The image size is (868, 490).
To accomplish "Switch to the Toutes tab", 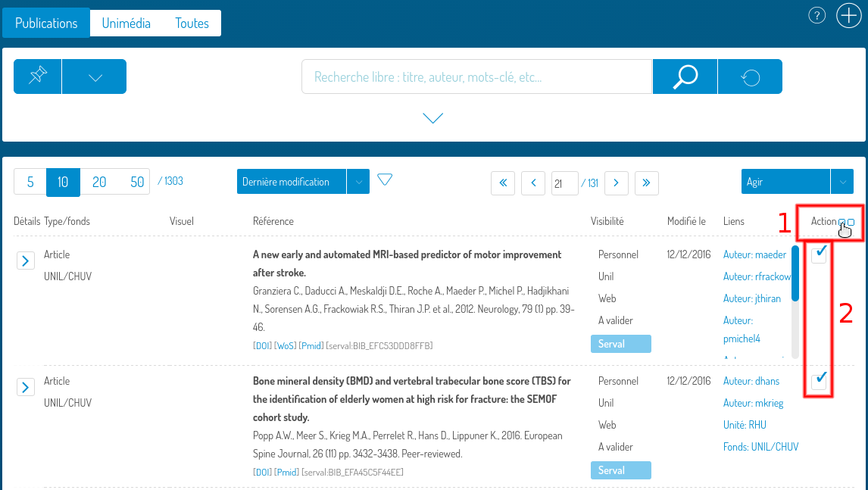I will 192,23.
